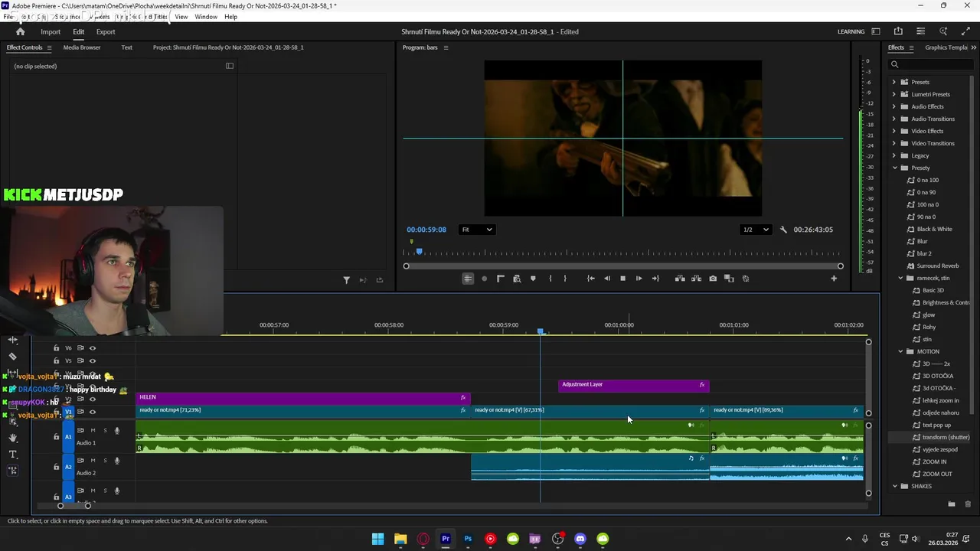Screen dimensions: 980x551
Task: Click the Extract button icon
Action: point(696,279)
